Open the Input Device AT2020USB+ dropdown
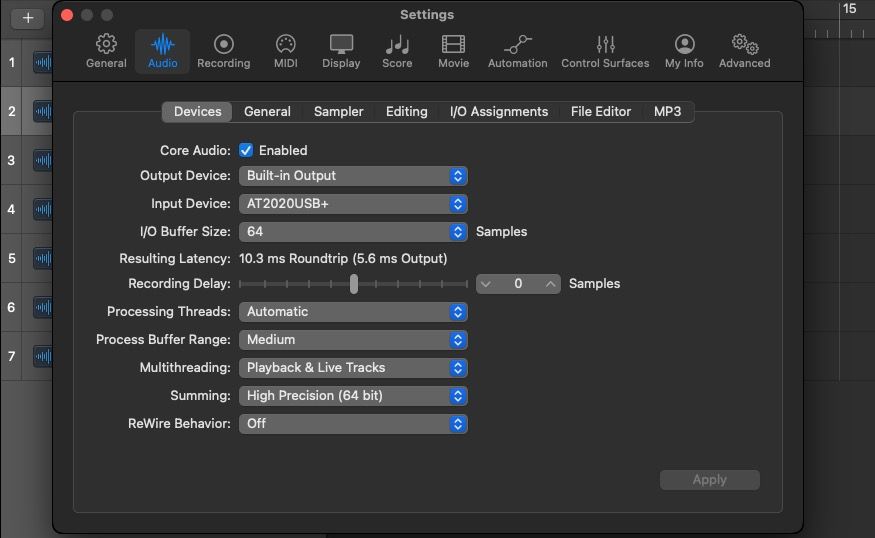 click(x=353, y=204)
